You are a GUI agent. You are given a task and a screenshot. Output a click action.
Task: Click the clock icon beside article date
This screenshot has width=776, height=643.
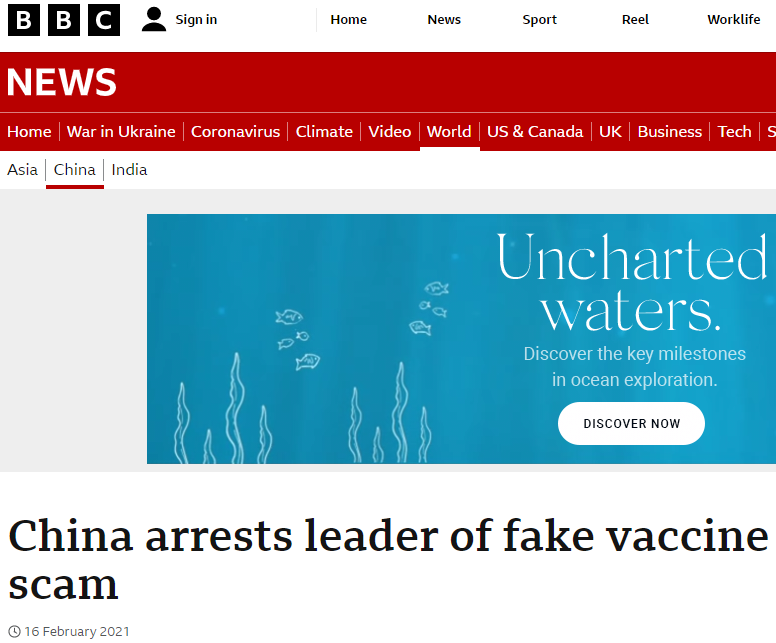pyautogui.click(x=14, y=632)
